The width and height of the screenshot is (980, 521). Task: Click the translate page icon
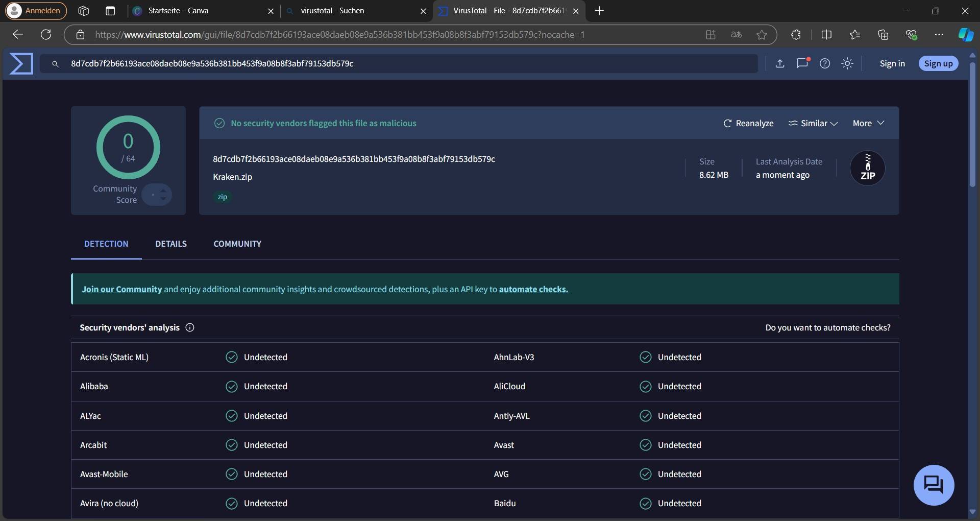[736, 35]
